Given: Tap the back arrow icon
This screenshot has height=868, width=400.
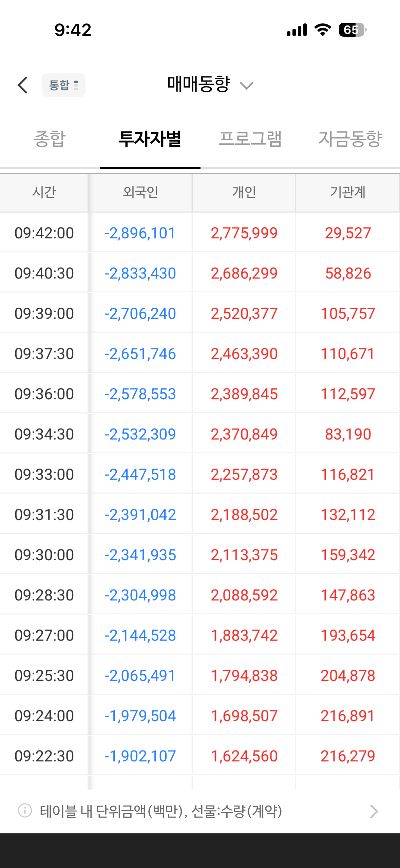Looking at the screenshot, I should tap(23, 85).
